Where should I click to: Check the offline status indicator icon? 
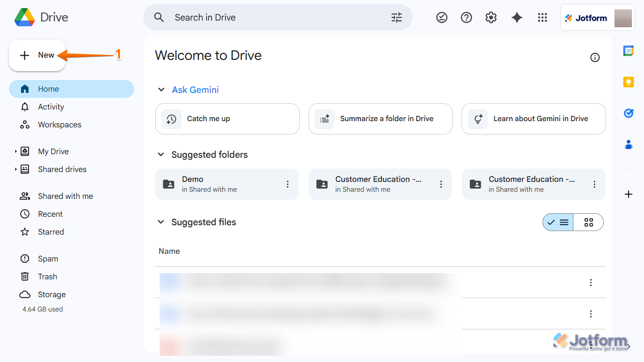tap(442, 17)
